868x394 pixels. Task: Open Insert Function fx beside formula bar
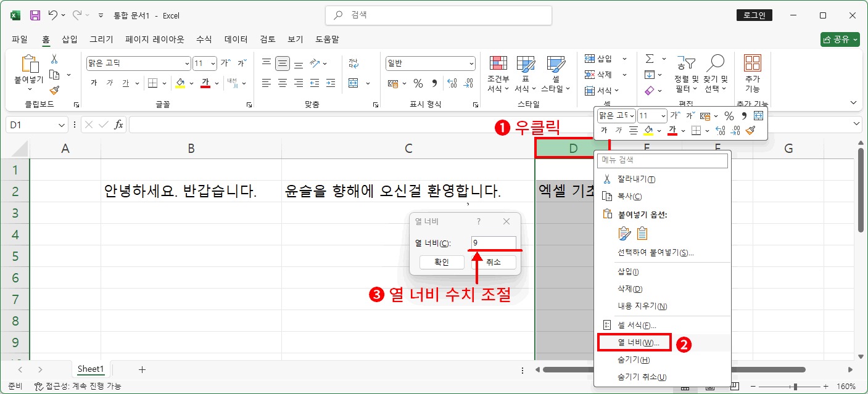pyautogui.click(x=119, y=125)
